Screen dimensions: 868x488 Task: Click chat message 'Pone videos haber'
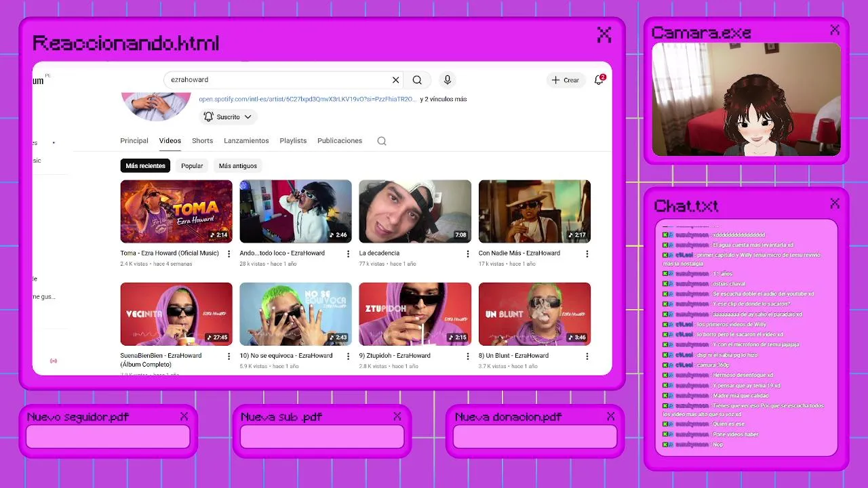coord(735,434)
